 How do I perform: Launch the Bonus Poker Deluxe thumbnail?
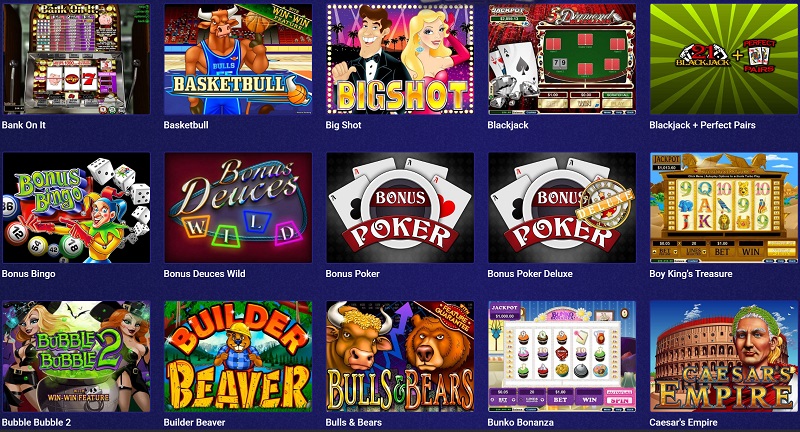pos(562,208)
